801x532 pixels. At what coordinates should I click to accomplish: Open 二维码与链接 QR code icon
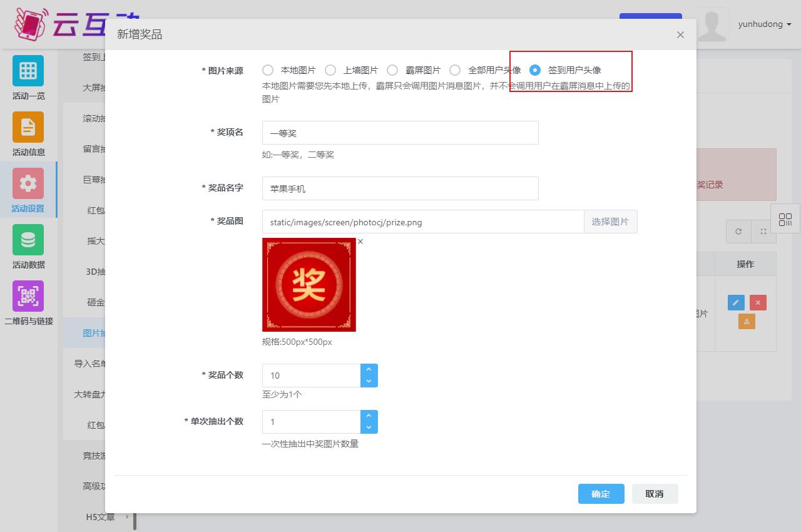pos(28,296)
